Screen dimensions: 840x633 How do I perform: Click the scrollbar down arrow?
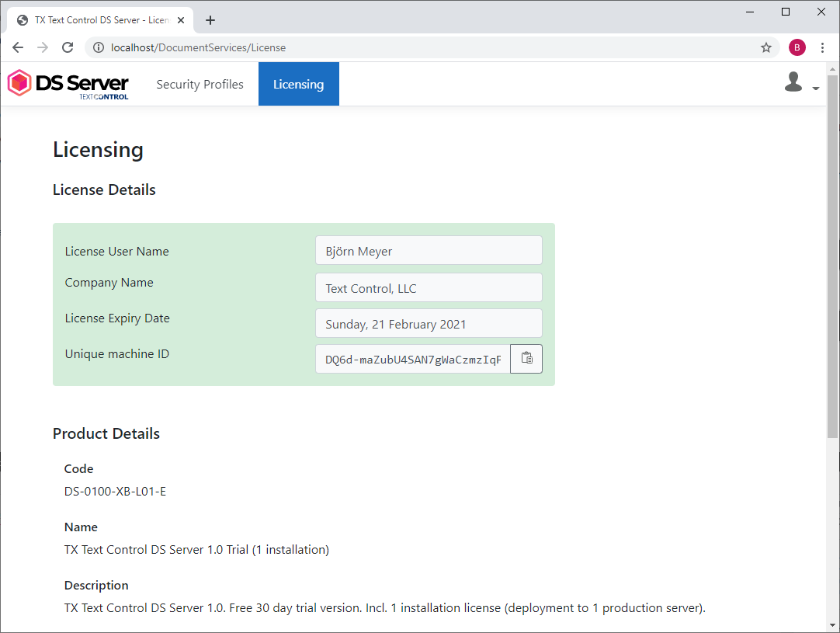[832, 625]
